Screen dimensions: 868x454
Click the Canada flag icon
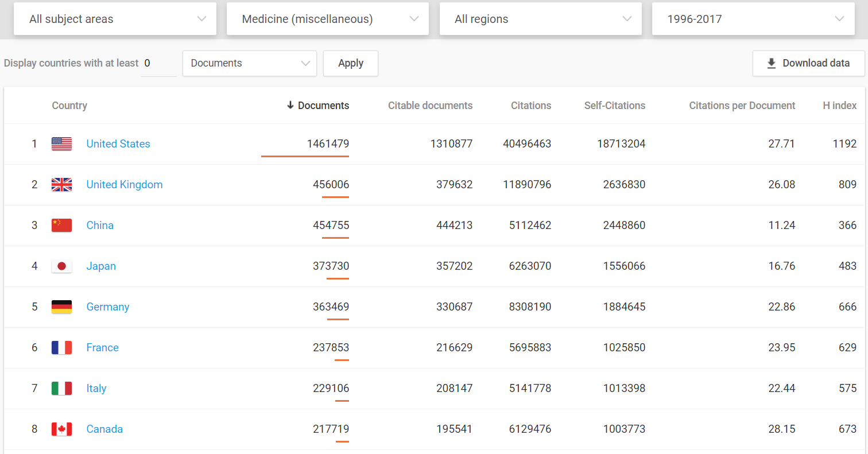(x=61, y=429)
